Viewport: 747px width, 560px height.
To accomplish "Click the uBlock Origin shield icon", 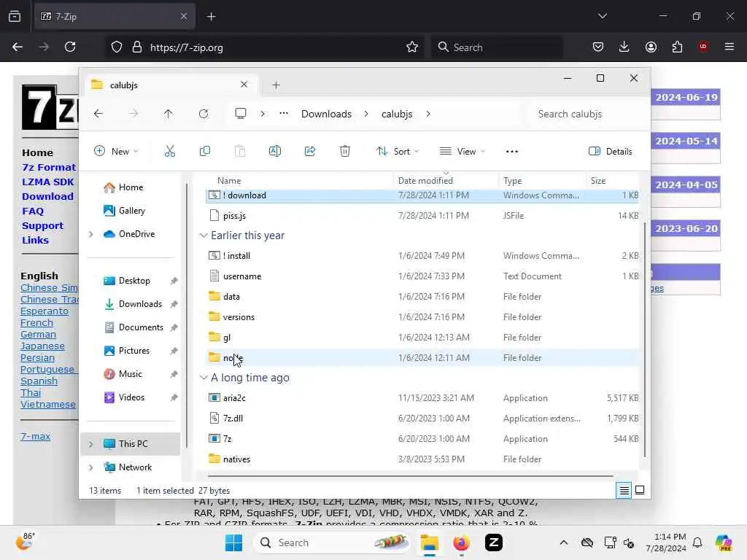I will click(703, 47).
